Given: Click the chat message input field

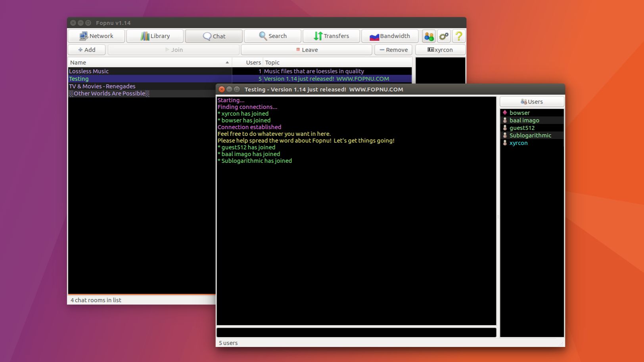Looking at the screenshot, I should (356, 333).
